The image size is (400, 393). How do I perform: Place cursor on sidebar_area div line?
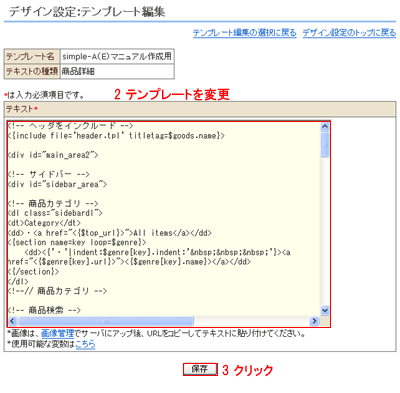[x=57, y=184]
